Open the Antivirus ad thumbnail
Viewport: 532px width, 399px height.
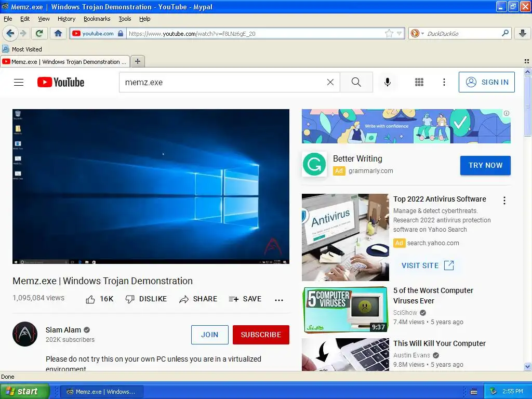(345, 237)
